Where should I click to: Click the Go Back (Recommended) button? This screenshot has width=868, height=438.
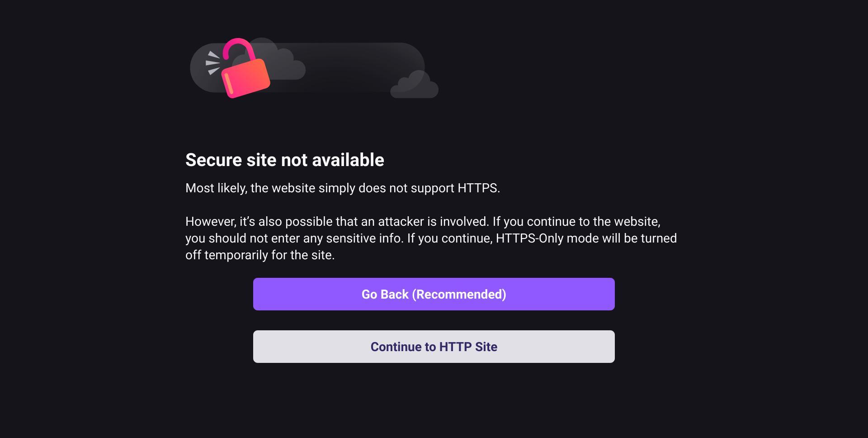(434, 294)
